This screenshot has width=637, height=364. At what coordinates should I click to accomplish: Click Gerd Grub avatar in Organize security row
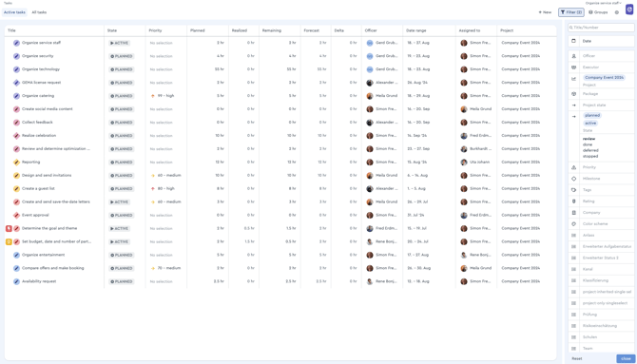[x=370, y=56]
